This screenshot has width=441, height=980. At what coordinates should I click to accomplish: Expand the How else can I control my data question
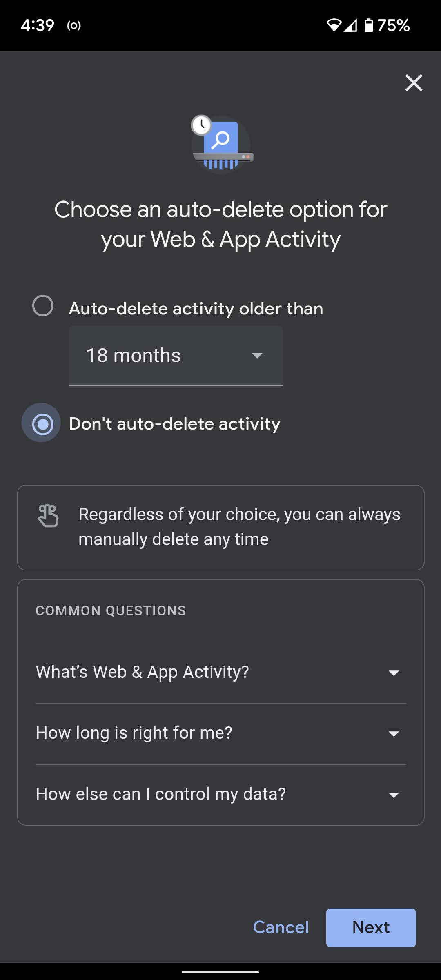220,794
